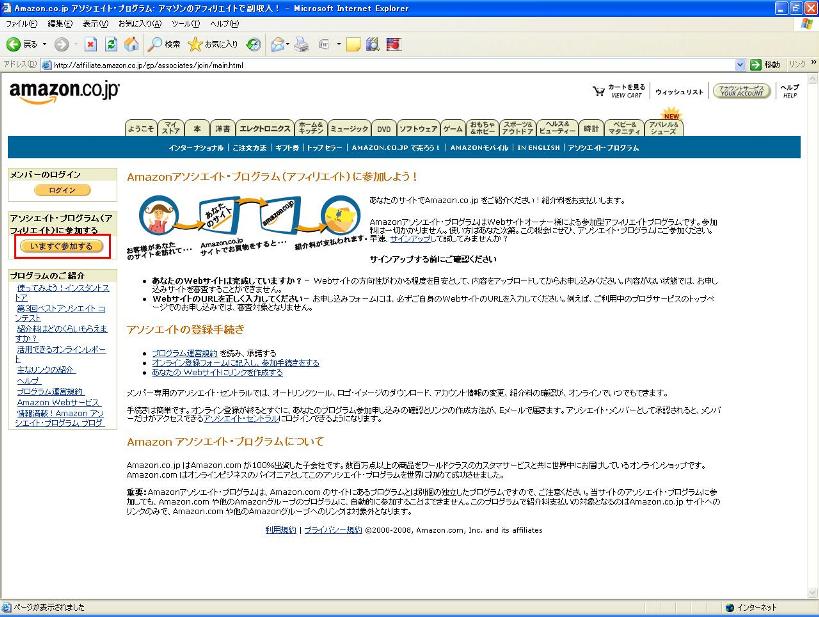This screenshot has width=819, height=617.
Task: Open the プライバシー規約 footer link
Action: (333, 530)
